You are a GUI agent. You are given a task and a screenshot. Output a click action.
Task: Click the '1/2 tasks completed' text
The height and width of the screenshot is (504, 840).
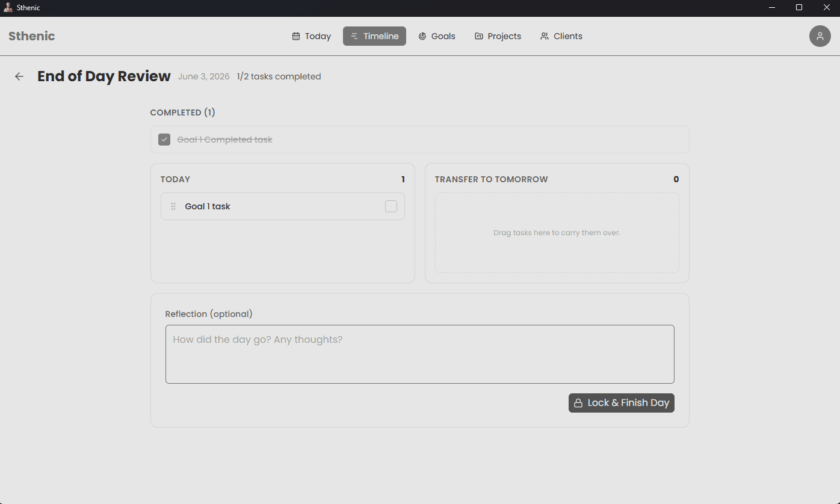click(279, 76)
